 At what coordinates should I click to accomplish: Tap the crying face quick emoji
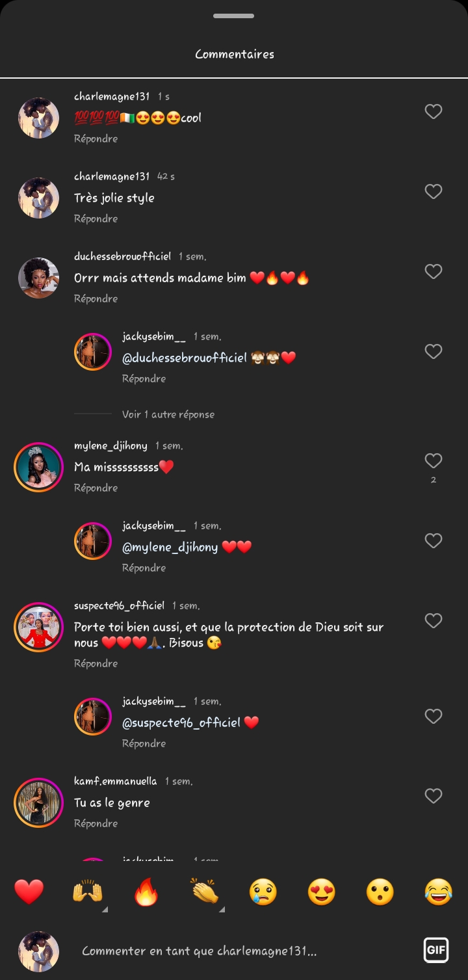(263, 892)
